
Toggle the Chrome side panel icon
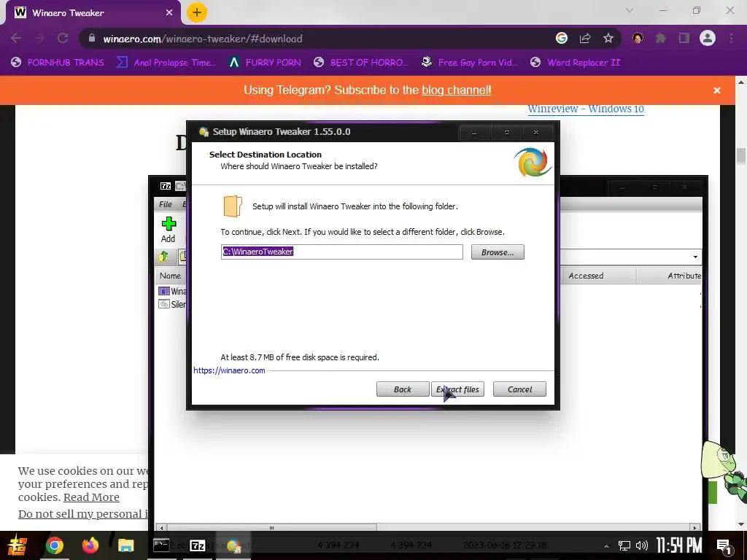684,38
